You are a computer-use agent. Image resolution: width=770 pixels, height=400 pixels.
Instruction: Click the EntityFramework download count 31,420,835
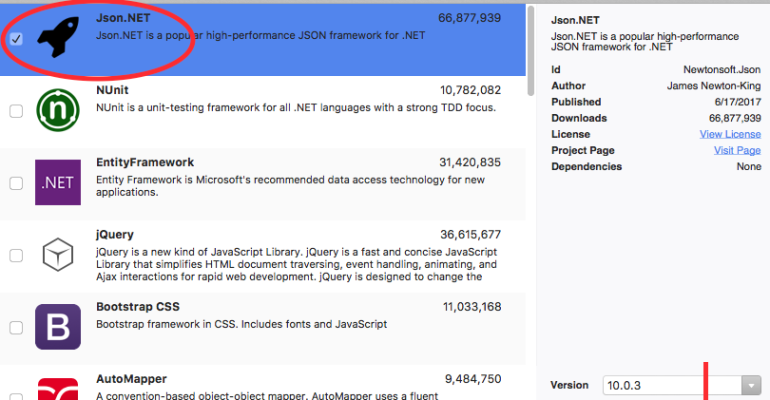pyautogui.click(x=470, y=162)
